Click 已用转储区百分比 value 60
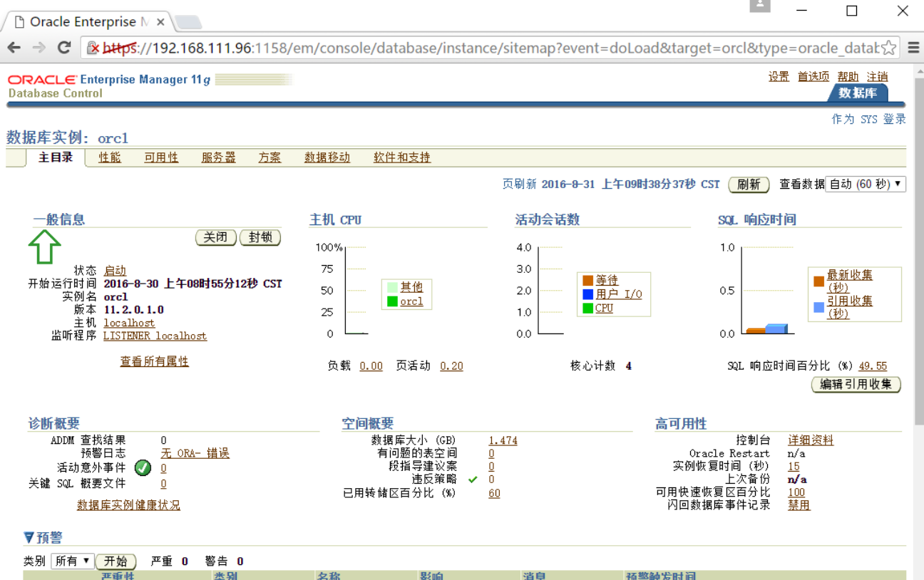Image resolution: width=924 pixels, height=580 pixels. pyautogui.click(x=494, y=492)
